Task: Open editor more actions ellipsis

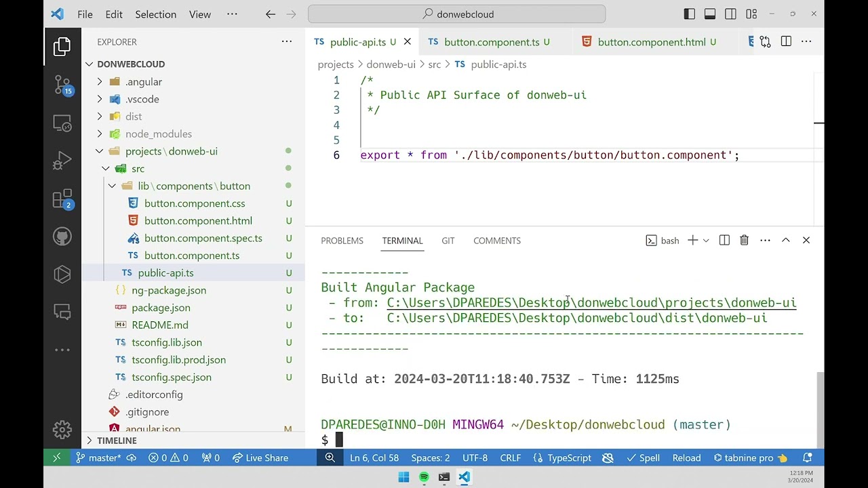Action: (806, 42)
